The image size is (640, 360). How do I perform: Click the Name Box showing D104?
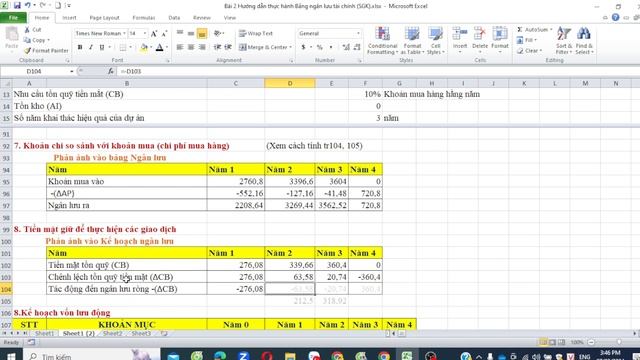pyautogui.click(x=34, y=71)
